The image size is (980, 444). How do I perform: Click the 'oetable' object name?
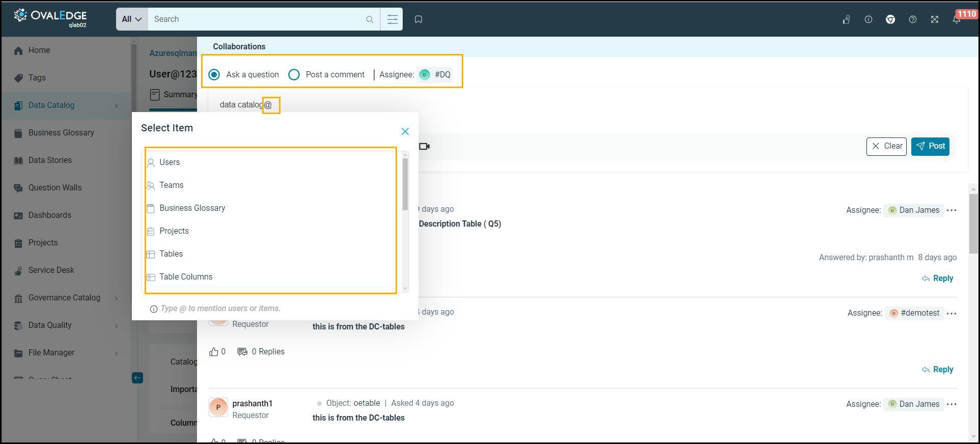367,403
